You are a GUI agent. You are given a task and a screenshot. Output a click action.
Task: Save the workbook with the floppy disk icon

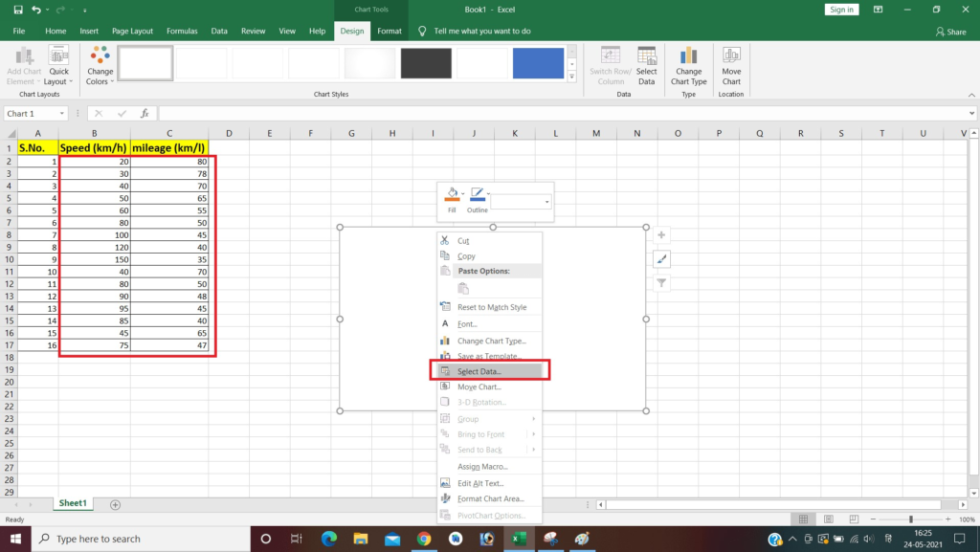[18, 10]
